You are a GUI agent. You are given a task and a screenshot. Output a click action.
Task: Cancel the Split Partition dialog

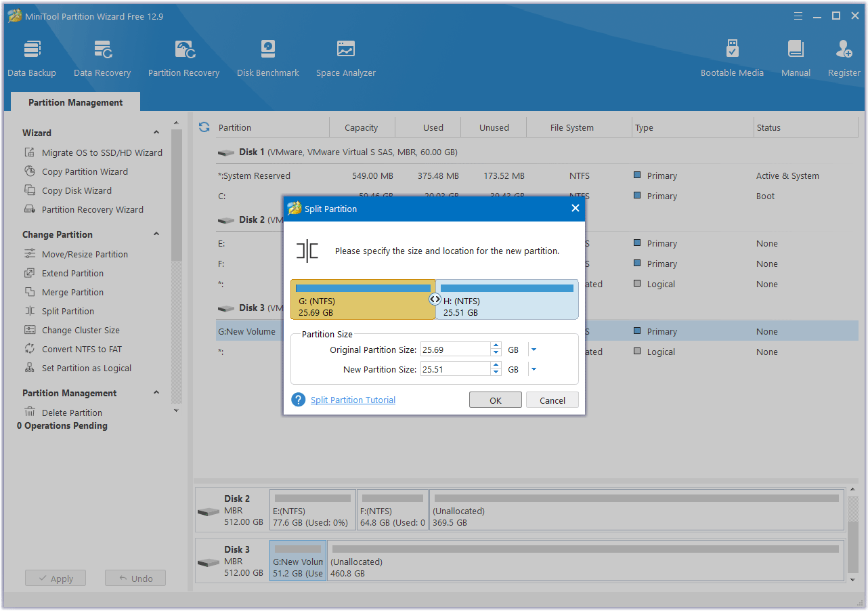[552, 400]
